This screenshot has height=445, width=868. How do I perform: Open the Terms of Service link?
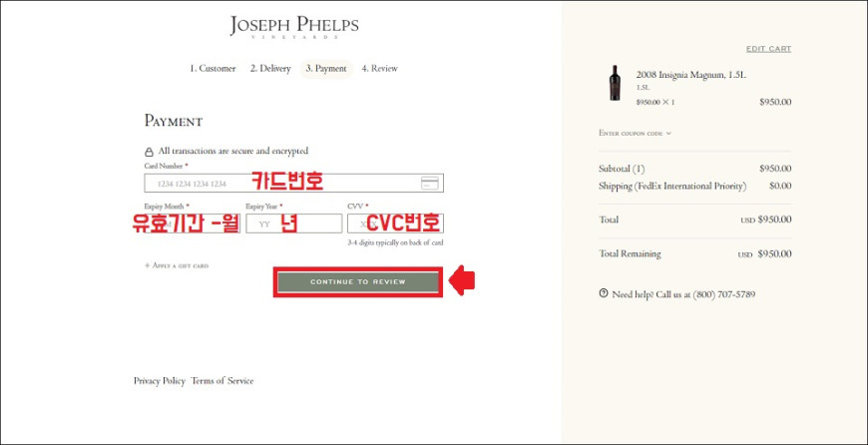(221, 381)
